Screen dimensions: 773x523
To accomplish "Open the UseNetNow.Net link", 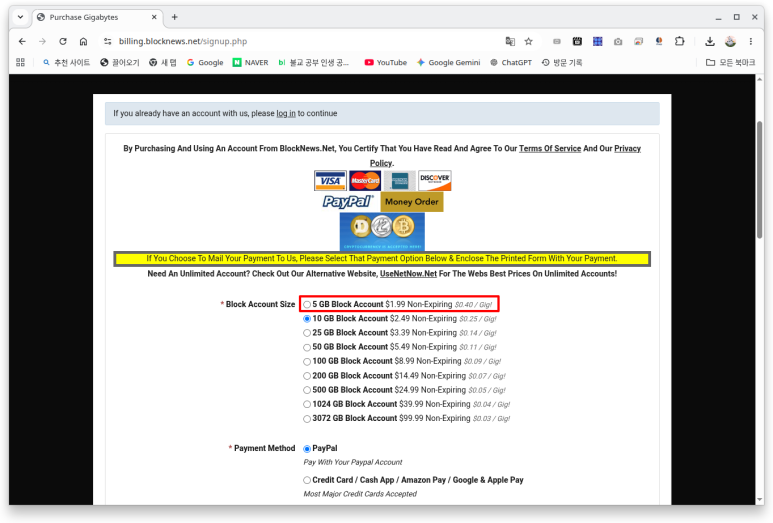I will click(408, 274).
